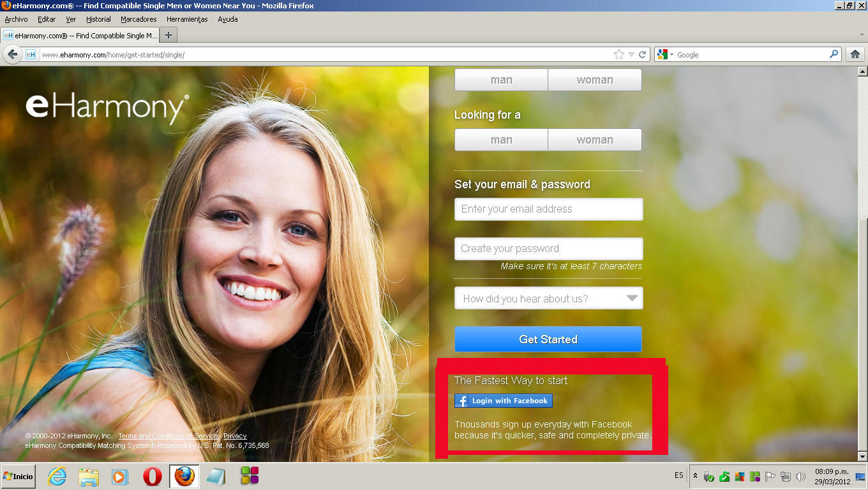The image size is (868, 490).
Task: Open the Privacy link in footer
Action: click(235, 436)
